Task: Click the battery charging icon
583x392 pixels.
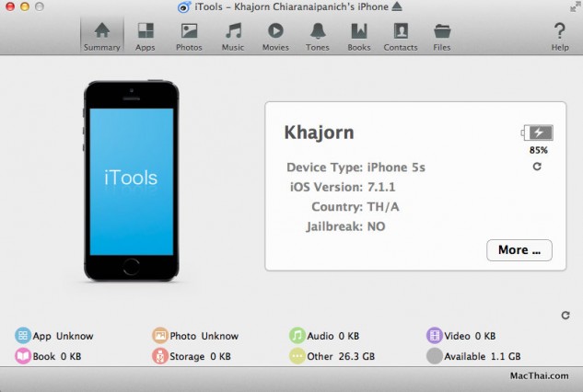Action: pos(537,133)
